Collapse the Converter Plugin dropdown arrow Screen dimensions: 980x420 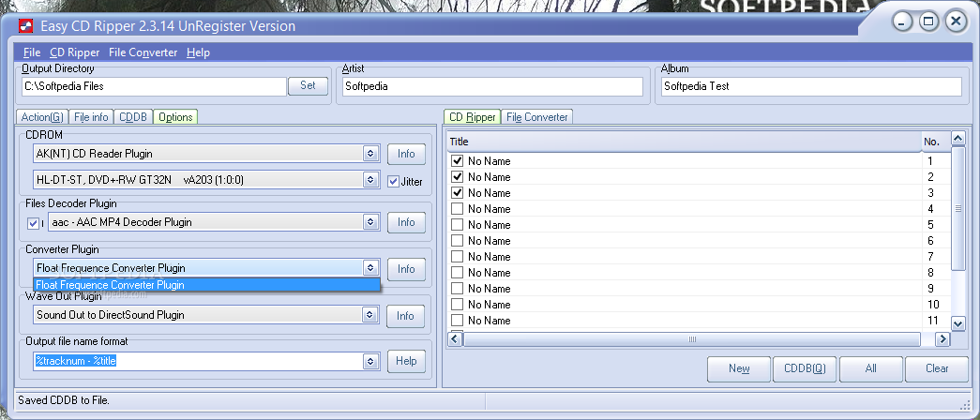(x=370, y=268)
